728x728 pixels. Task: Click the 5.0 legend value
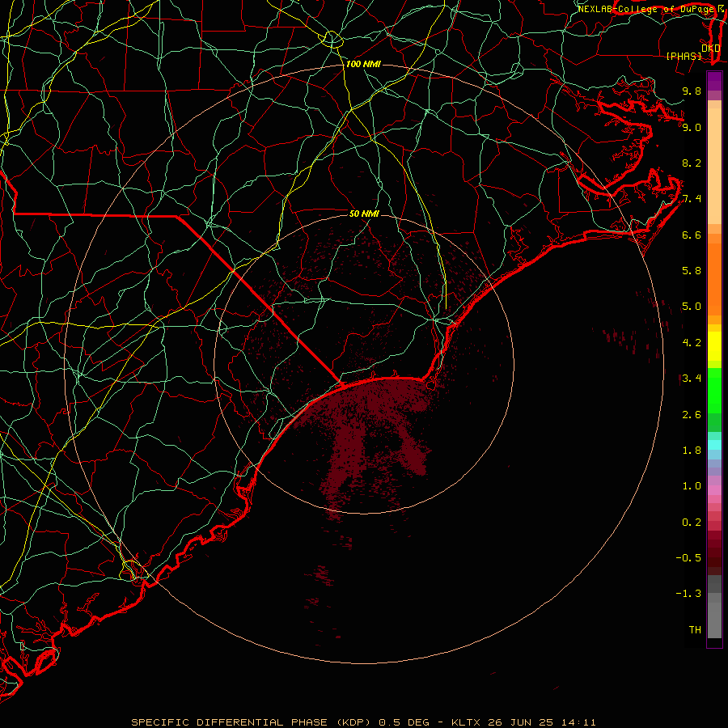point(692,307)
